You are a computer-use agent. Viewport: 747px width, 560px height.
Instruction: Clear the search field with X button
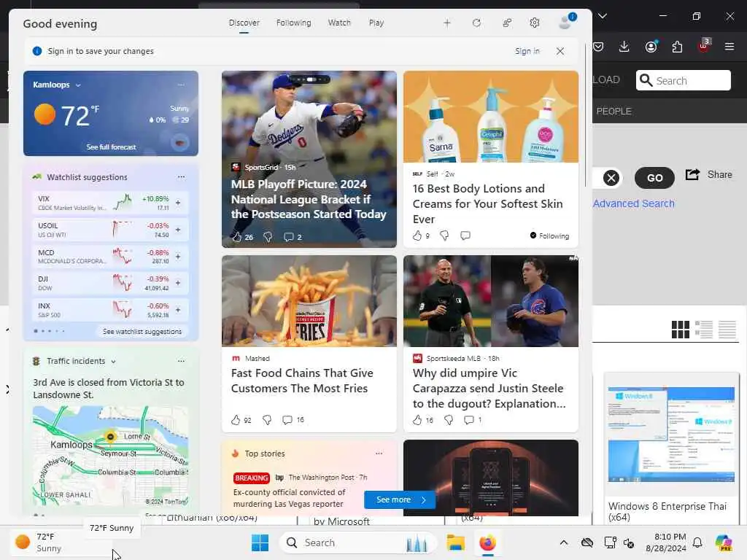pos(611,178)
